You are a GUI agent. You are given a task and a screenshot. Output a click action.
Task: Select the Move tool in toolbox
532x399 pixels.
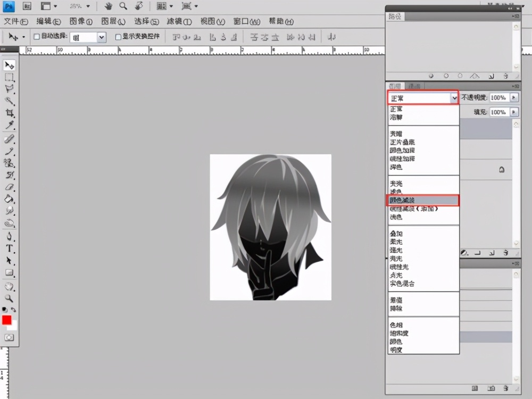(10, 65)
